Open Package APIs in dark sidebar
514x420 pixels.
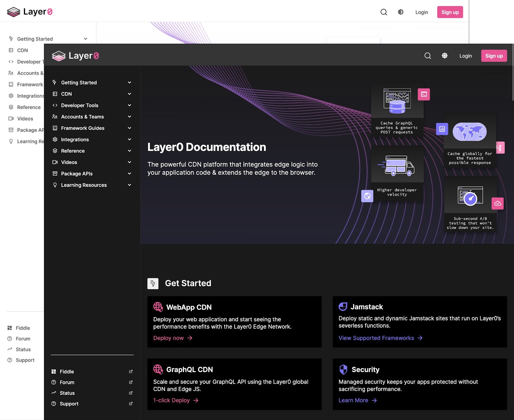click(x=77, y=174)
